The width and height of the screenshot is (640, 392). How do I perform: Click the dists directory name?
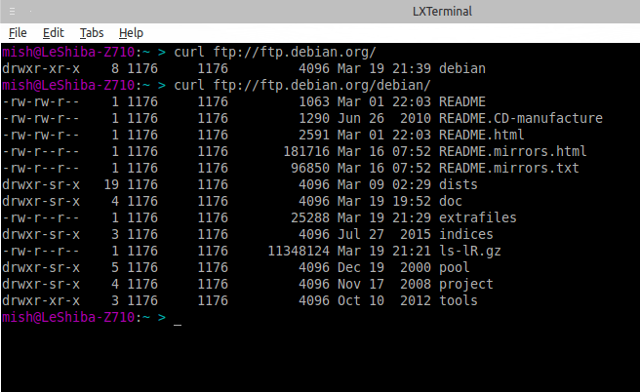tap(458, 184)
